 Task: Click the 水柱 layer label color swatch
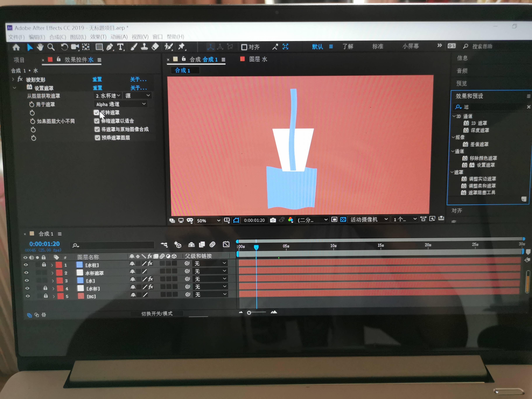click(x=59, y=265)
